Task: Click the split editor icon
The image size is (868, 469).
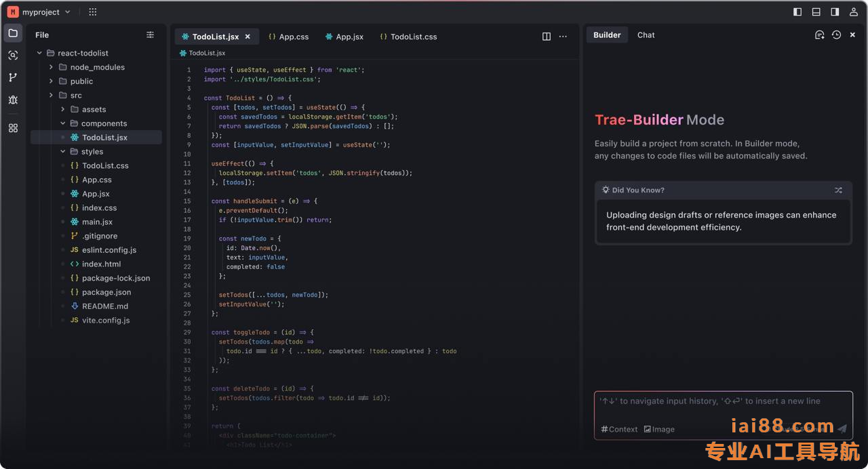Action: 547,37
